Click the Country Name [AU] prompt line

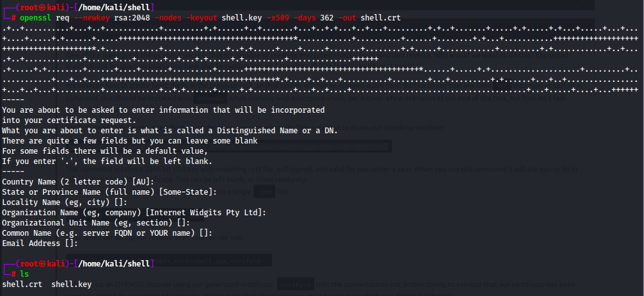tap(78, 182)
